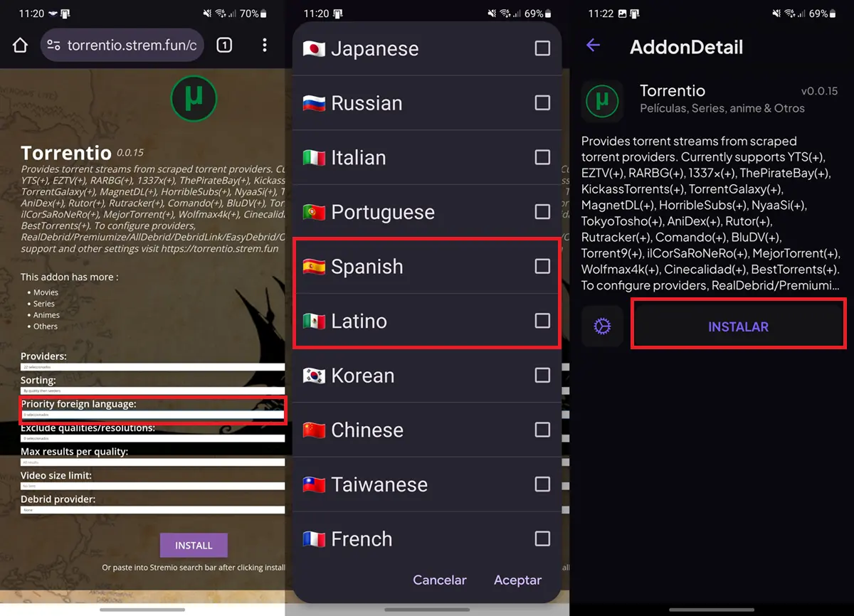Tap the back arrow in AddonDetail
The width and height of the screenshot is (854, 616).
coord(593,46)
